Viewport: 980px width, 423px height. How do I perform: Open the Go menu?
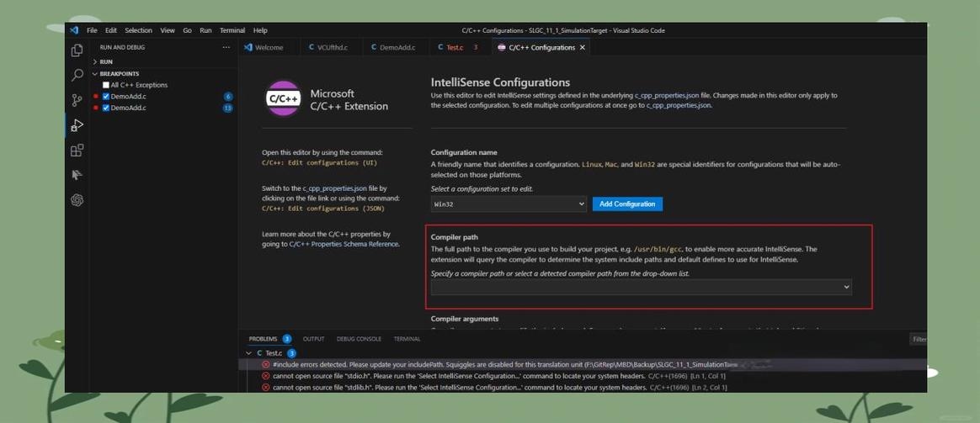[188, 30]
